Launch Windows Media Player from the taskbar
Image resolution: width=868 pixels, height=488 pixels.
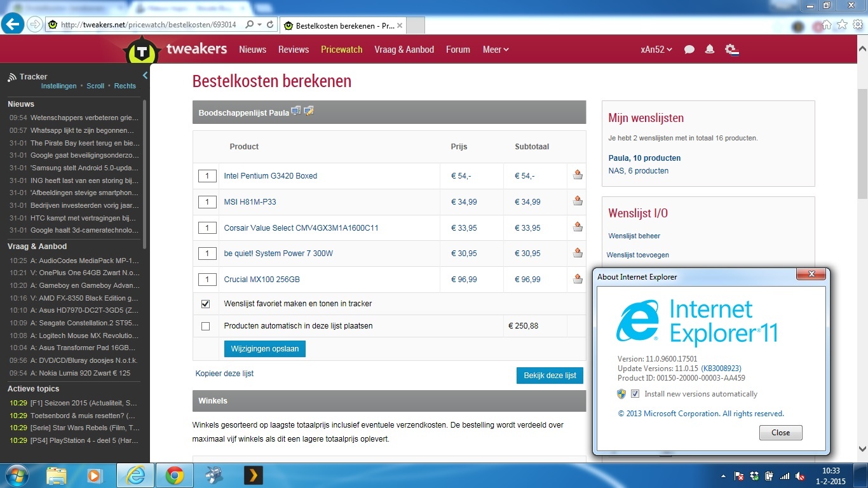[95, 475]
